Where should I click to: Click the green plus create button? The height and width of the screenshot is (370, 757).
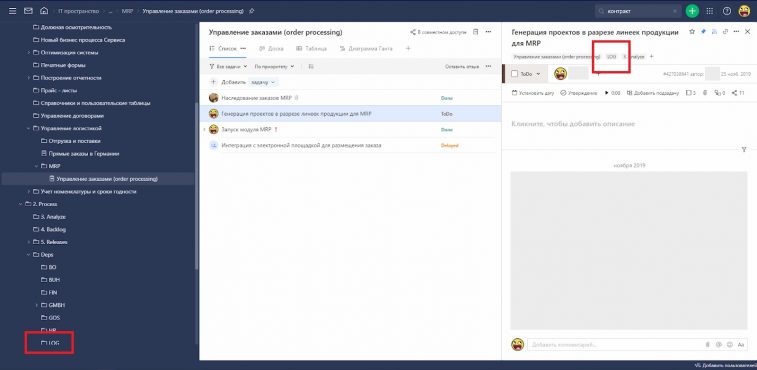point(692,11)
